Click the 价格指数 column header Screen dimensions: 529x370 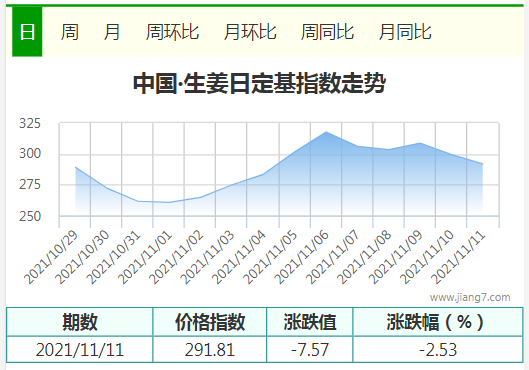(210, 322)
